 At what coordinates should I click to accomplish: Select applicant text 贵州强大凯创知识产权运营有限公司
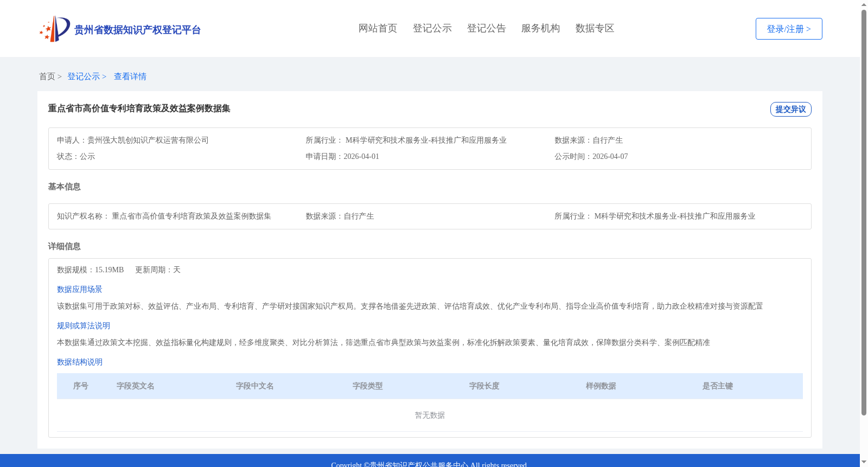(x=148, y=140)
